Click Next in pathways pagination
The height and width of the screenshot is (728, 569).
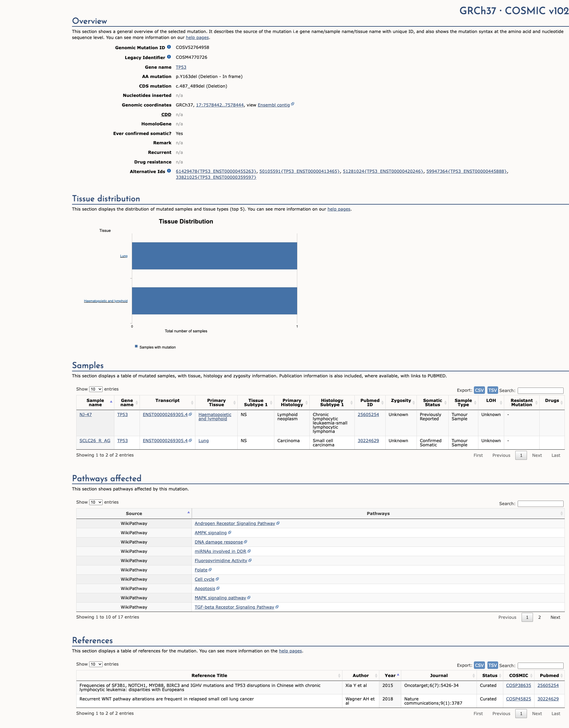coord(555,617)
